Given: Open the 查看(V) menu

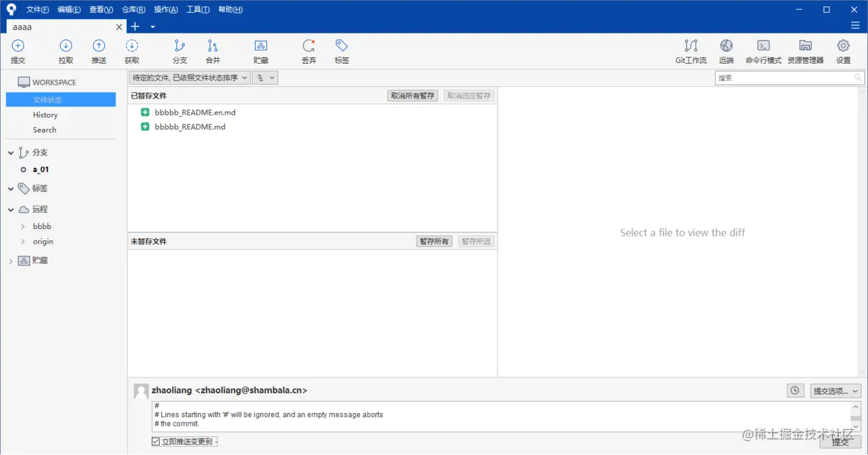Looking at the screenshot, I should [x=101, y=10].
